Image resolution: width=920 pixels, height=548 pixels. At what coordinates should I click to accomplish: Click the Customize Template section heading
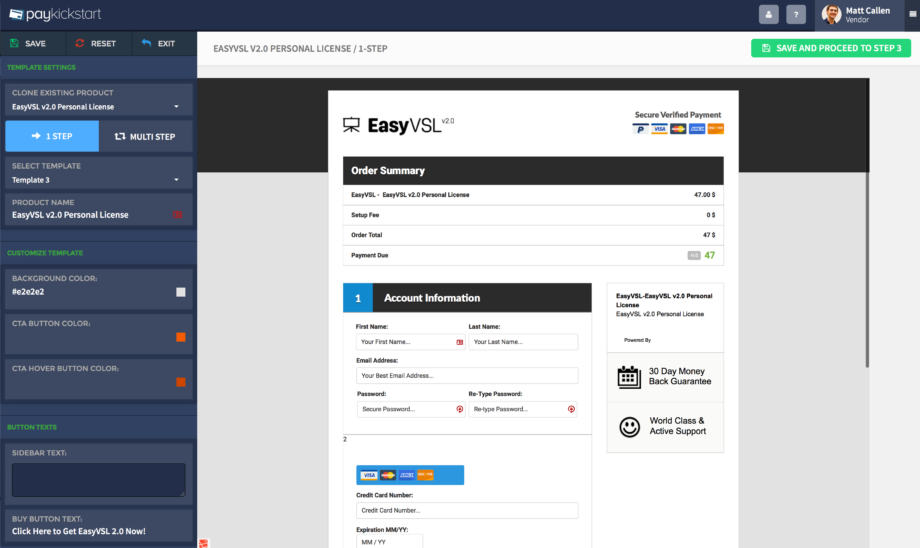45,253
